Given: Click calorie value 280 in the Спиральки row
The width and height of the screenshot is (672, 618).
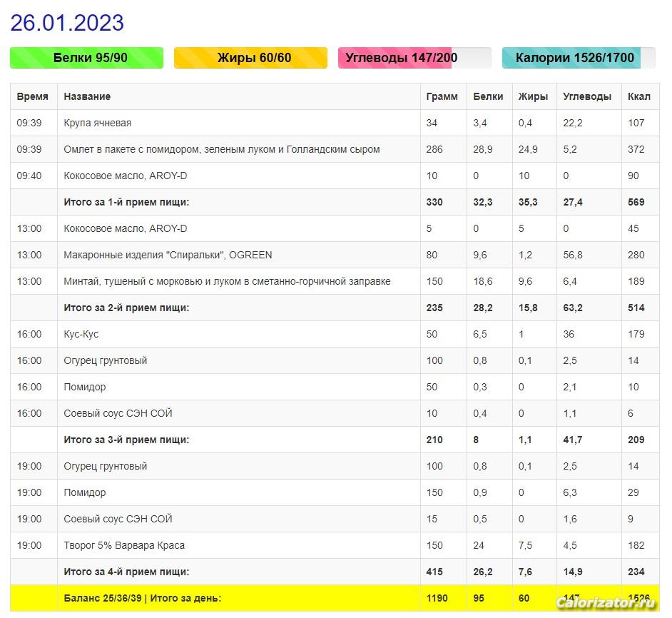Looking at the screenshot, I should click(x=636, y=255).
